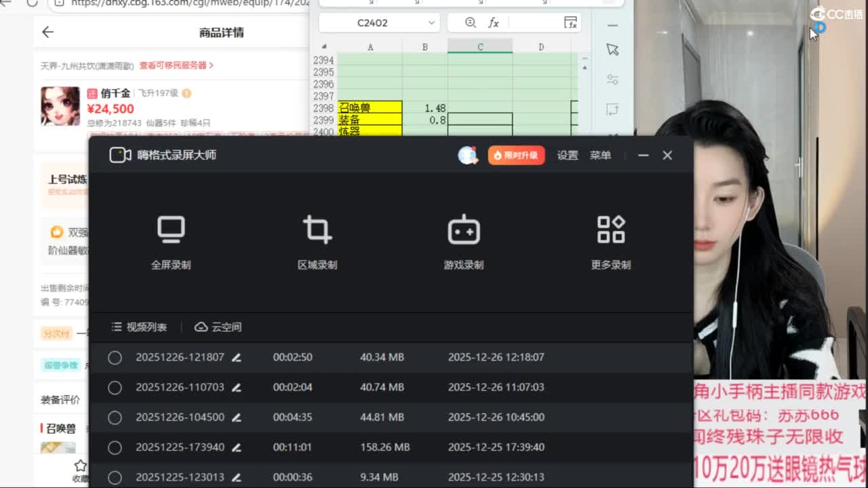Image resolution: width=868 pixels, height=488 pixels.
Task: Check the circle beside recording 20251226-104500
Action: click(x=115, y=418)
